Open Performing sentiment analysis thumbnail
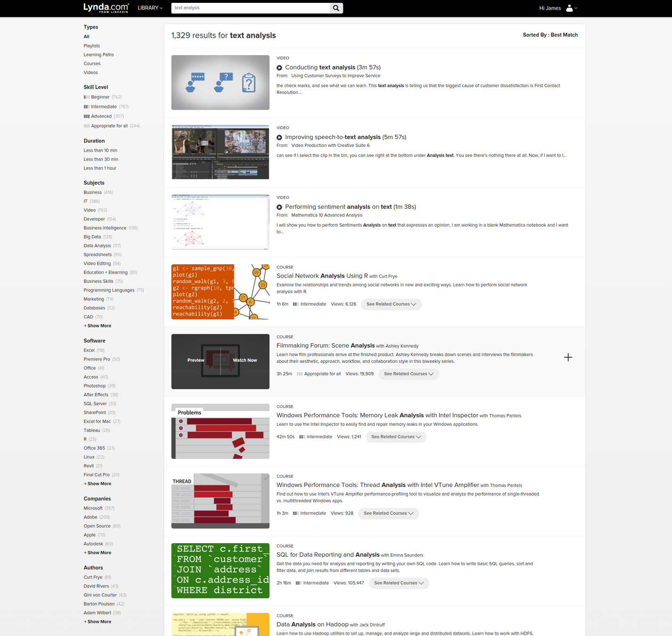This screenshot has height=636, width=672. [x=220, y=222]
